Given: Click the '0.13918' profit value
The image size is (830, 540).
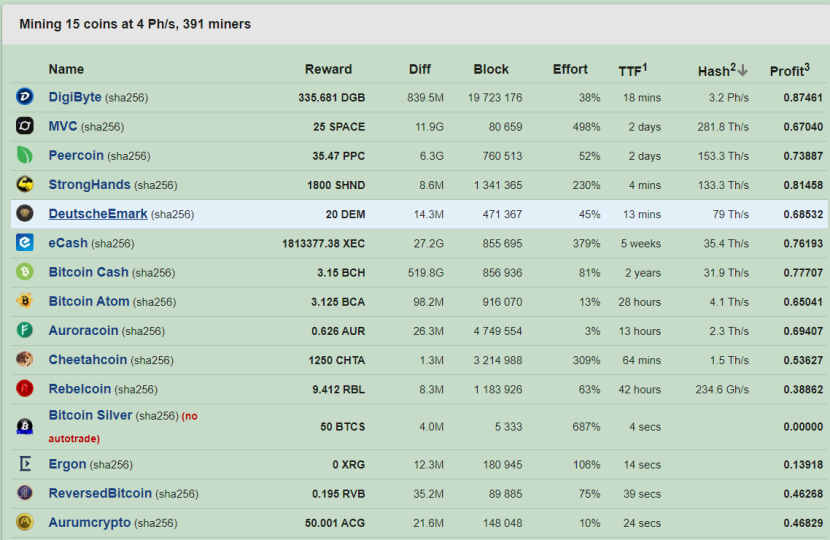Looking at the screenshot, I should (x=803, y=465).
